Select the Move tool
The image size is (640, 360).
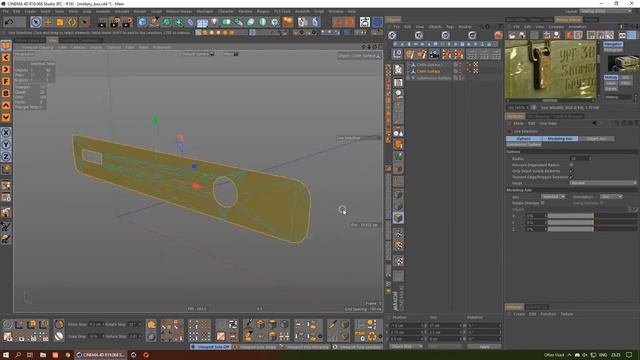(x=48, y=22)
